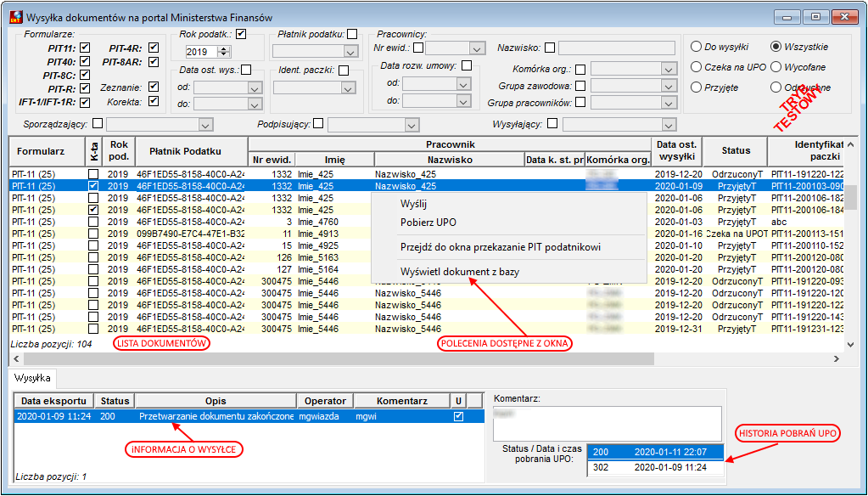
Task: Enable the Sporządzający checkbox
Action: [x=98, y=123]
